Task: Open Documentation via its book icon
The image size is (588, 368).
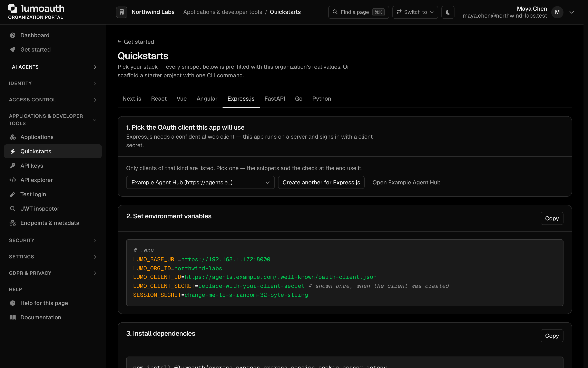Action: (x=13, y=317)
